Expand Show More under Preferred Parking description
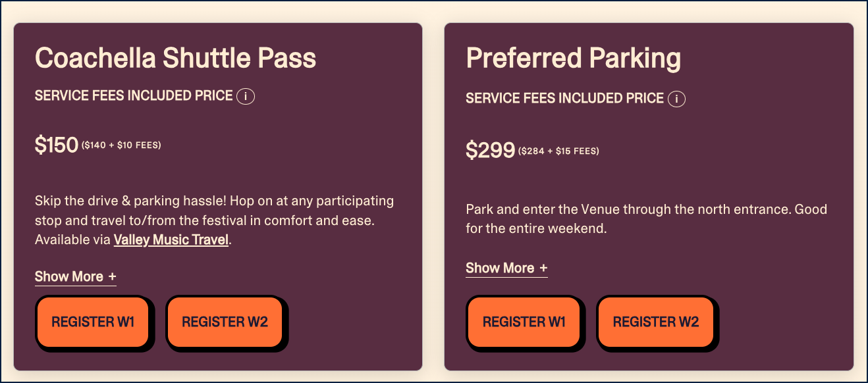This screenshot has width=868, height=383. coord(506,268)
